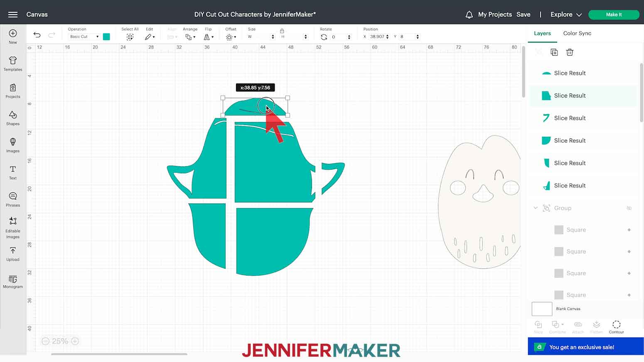Collapse the Group layer
Screen dimensions: 644x362
[x=536, y=208]
